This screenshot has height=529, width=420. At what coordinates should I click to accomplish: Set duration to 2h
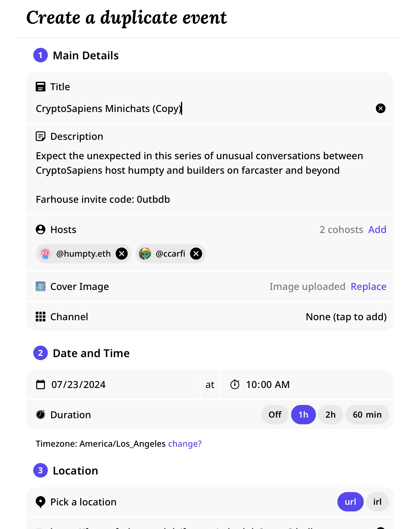click(x=330, y=415)
